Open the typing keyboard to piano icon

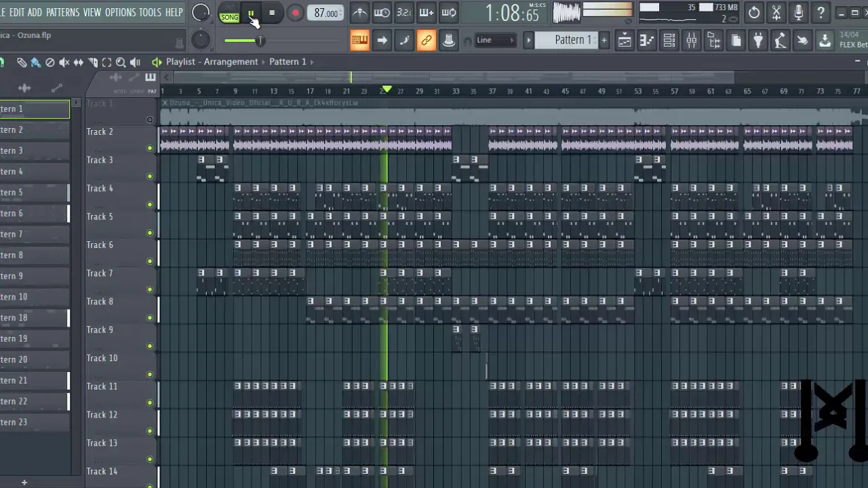(359, 41)
